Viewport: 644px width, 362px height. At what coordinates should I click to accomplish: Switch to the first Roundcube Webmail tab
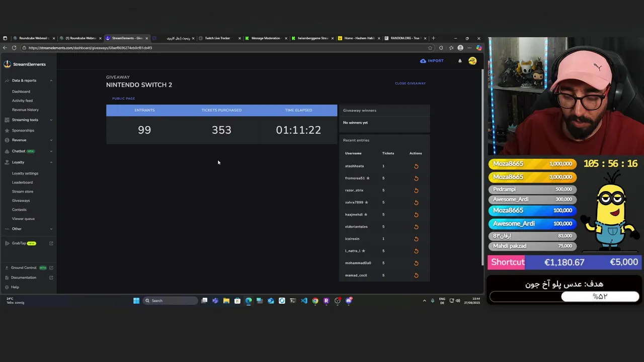click(x=33, y=38)
